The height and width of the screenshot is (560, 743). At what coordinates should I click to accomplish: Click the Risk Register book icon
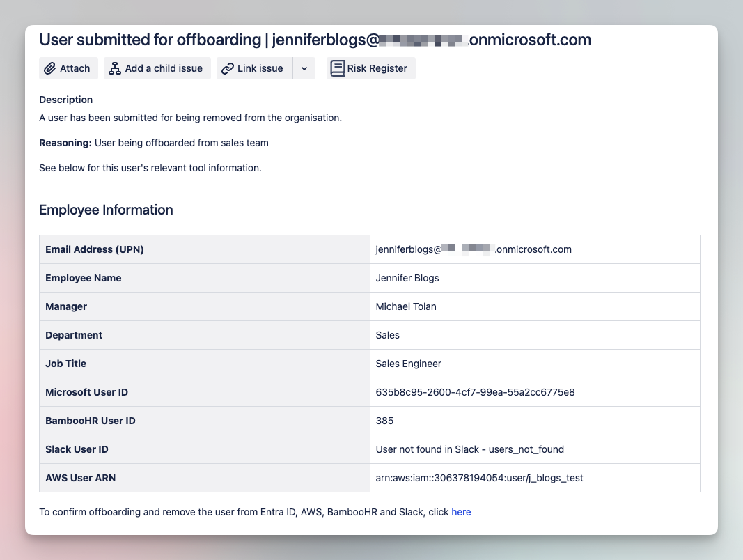coord(338,68)
